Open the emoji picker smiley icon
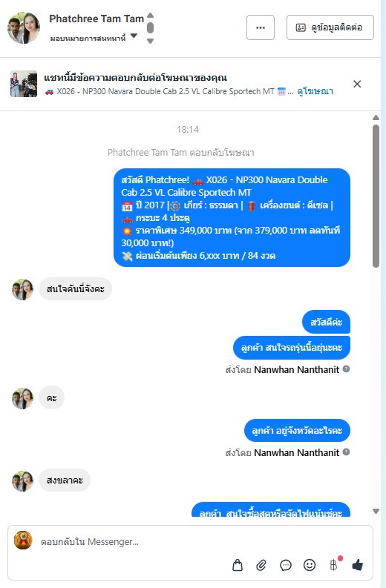Viewport: 386px width, 588px height. point(310,565)
